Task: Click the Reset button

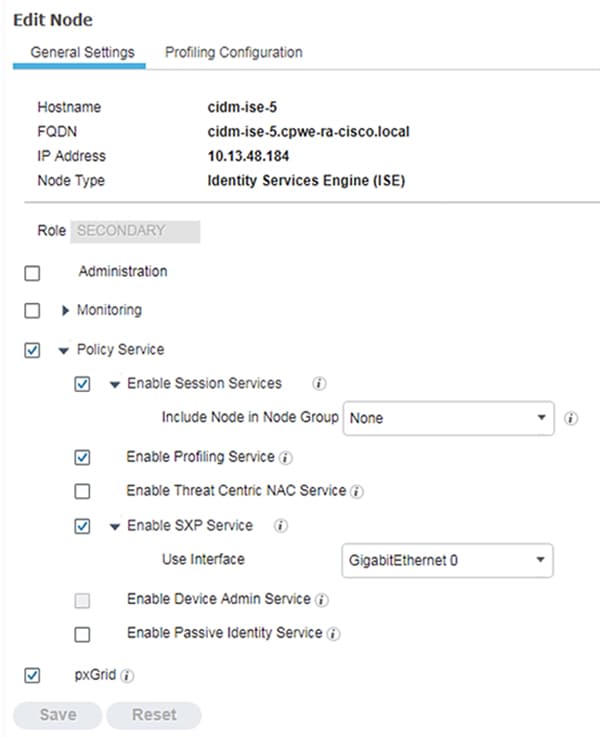Action: [x=154, y=715]
